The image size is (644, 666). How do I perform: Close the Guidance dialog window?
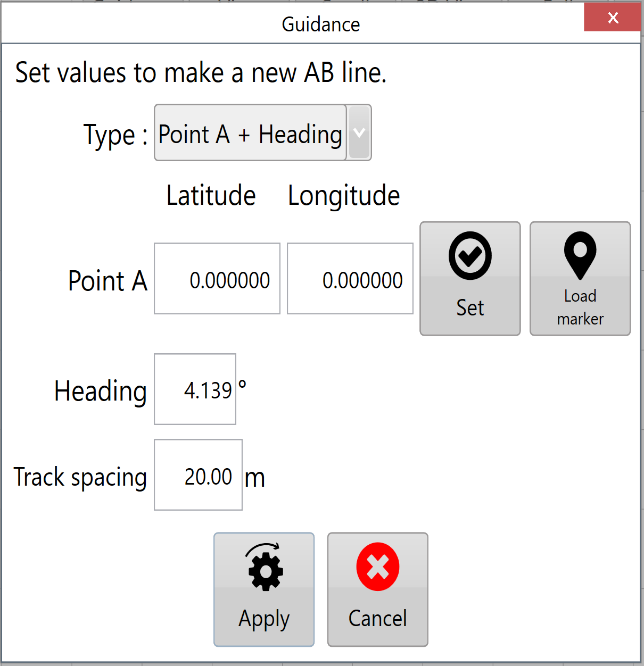pos(613,18)
